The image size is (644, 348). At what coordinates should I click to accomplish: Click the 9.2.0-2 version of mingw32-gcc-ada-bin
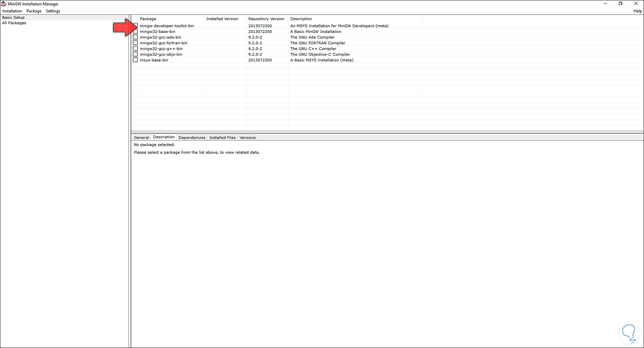(x=255, y=37)
